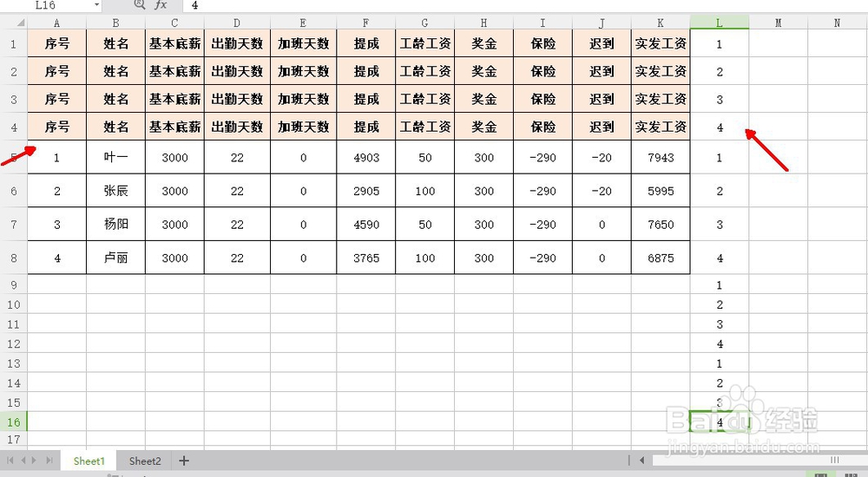Go to next sheet navigation arrow
The image size is (868, 477).
[x=35, y=460]
